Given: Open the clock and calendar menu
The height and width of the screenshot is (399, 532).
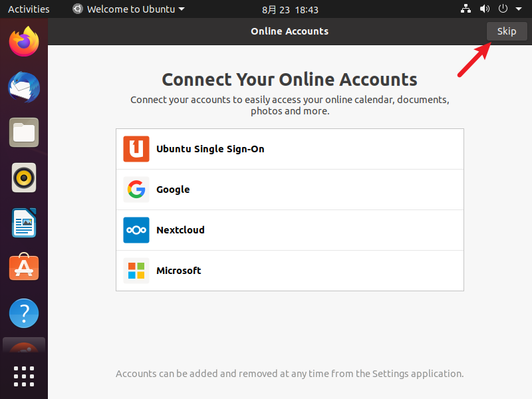Looking at the screenshot, I should tap(290, 9).
